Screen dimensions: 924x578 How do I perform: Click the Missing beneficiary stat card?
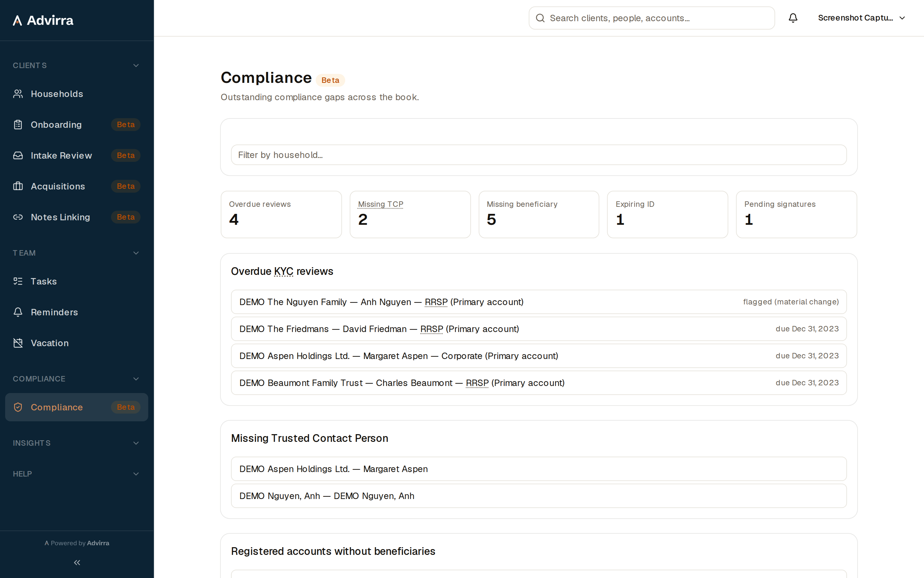(x=539, y=215)
